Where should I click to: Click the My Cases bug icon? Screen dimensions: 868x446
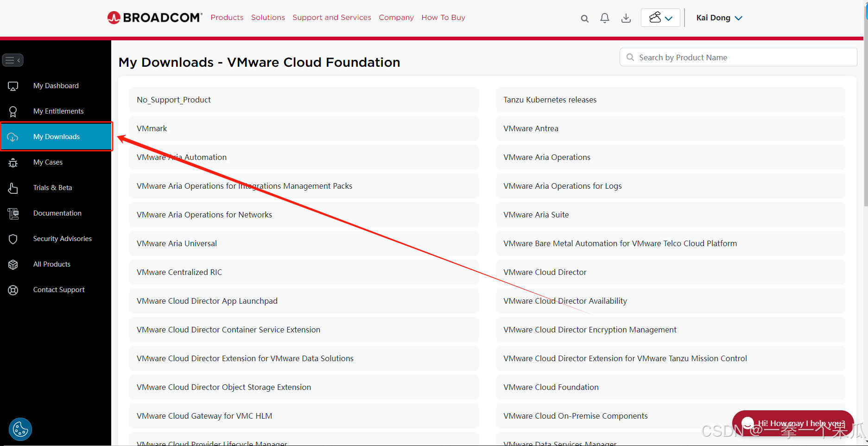tap(13, 162)
